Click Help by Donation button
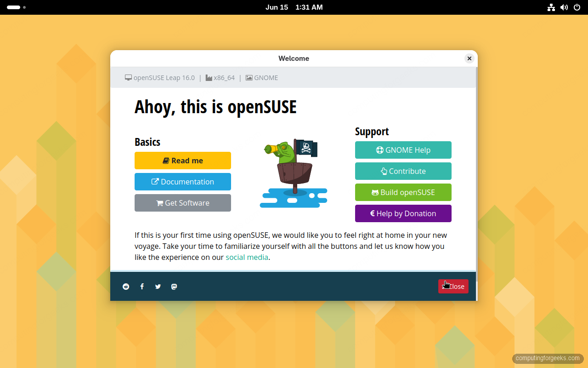The height and width of the screenshot is (368, 588). [403, 213]
